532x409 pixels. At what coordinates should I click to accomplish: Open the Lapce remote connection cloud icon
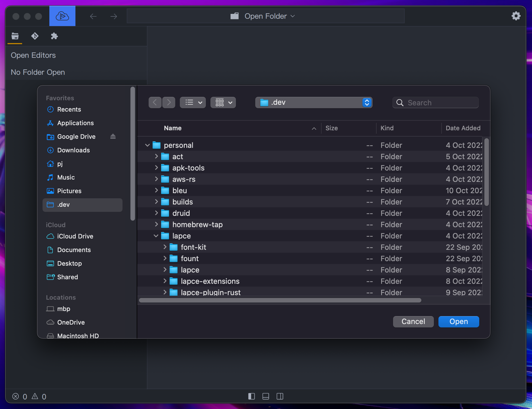point(62,16)
